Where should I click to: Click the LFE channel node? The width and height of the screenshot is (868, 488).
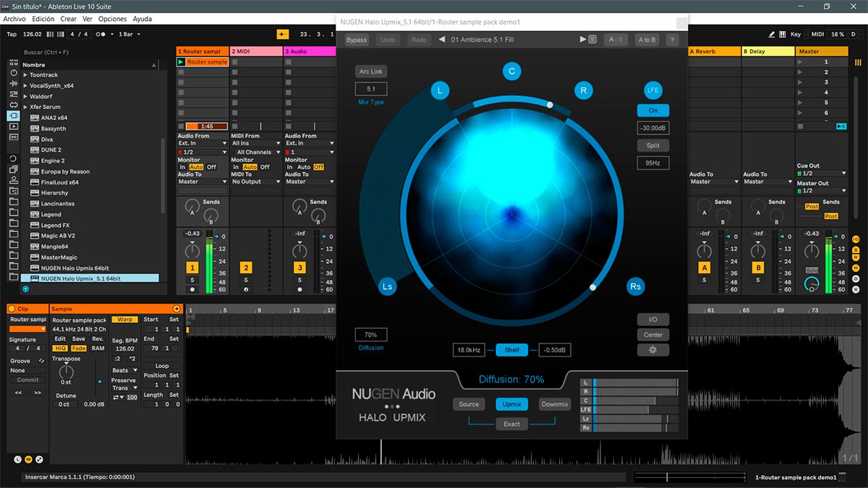click(x=652, y=90)
